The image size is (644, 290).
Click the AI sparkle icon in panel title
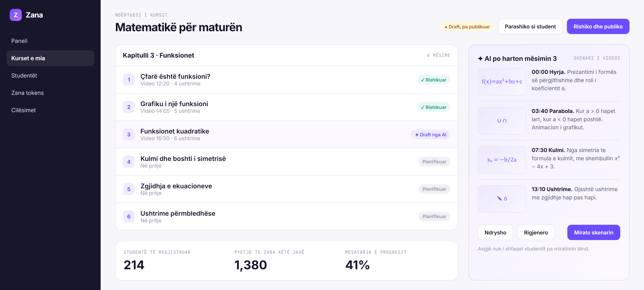pyautogui.click(x=480, y=59)
